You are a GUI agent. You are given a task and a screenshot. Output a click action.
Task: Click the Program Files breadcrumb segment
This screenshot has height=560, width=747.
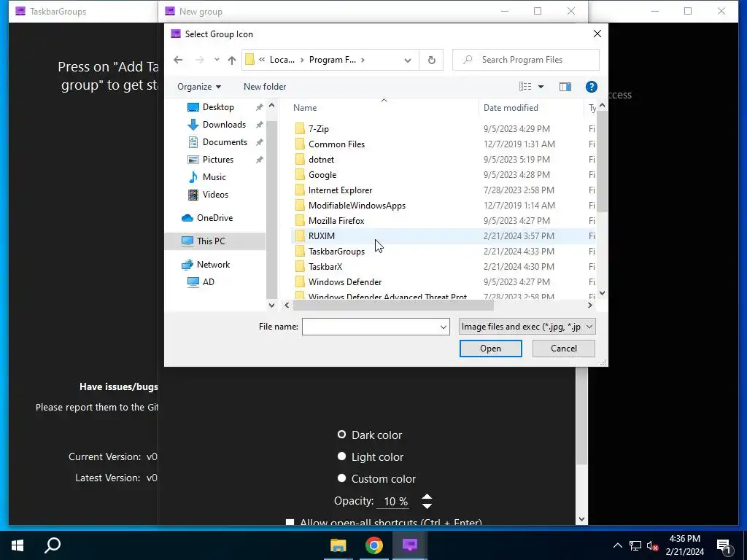coord(333,60)
